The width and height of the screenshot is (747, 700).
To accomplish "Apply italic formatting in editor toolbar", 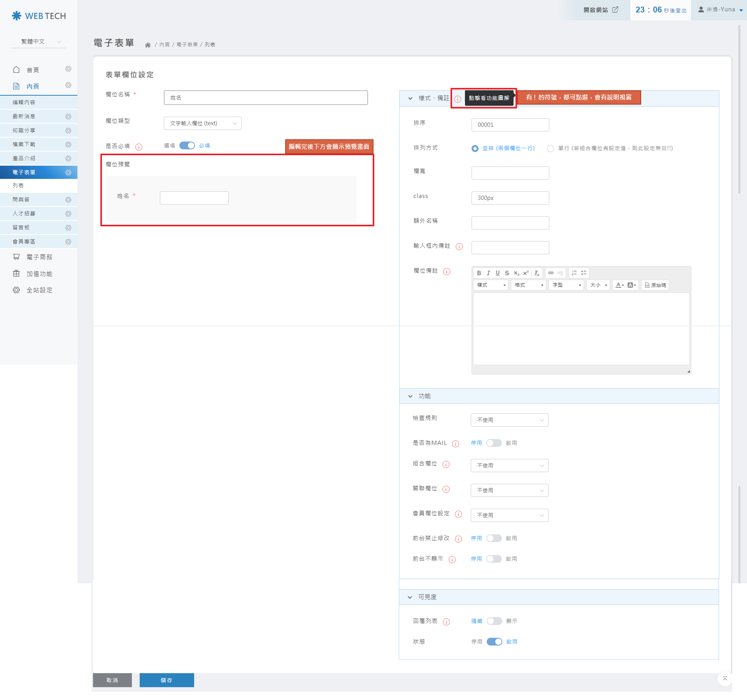I will (x=488, y=273).
